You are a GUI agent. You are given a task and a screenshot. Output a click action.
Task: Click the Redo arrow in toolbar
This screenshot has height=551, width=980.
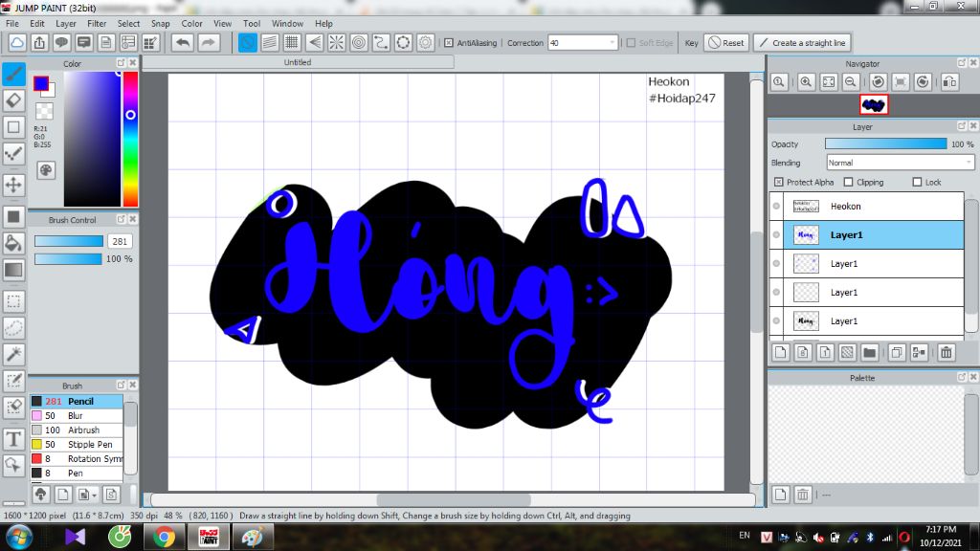click(209, 42)
